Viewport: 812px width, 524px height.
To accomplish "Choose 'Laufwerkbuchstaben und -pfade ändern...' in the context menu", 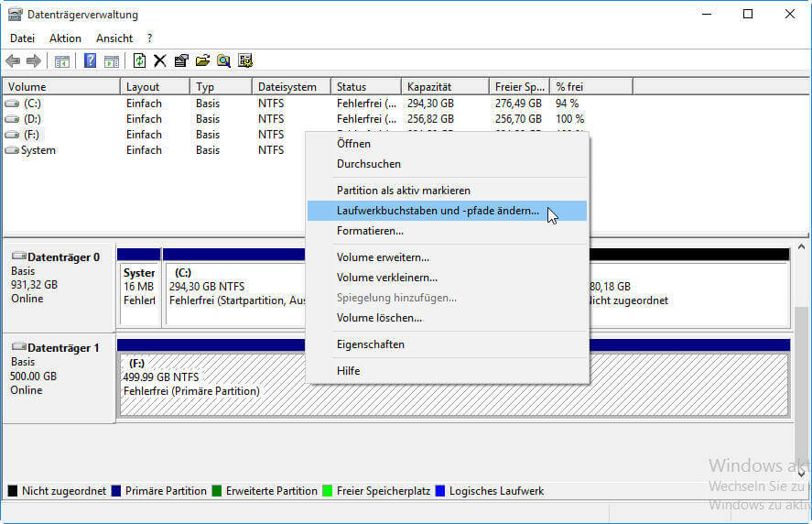I will coord(438,211).
